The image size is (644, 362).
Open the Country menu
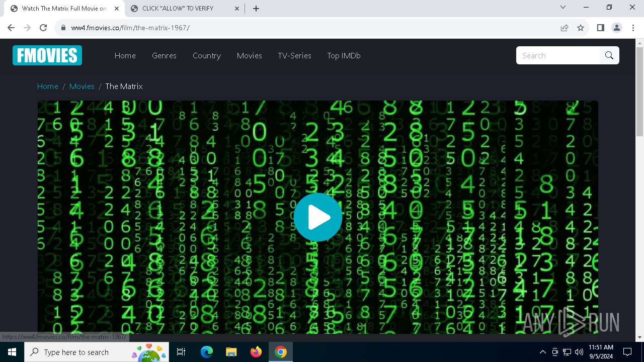coord(207,56)
